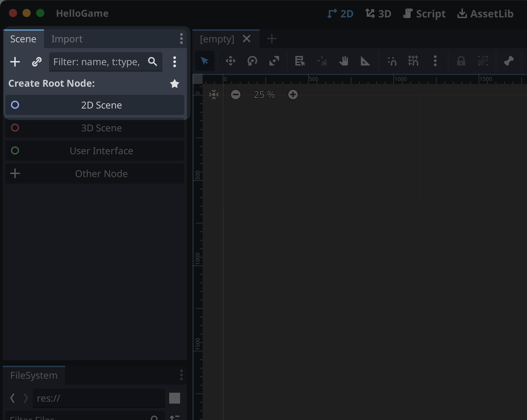
Task: Select the Scale Mode tool
Action: click(x=274, y=61)
